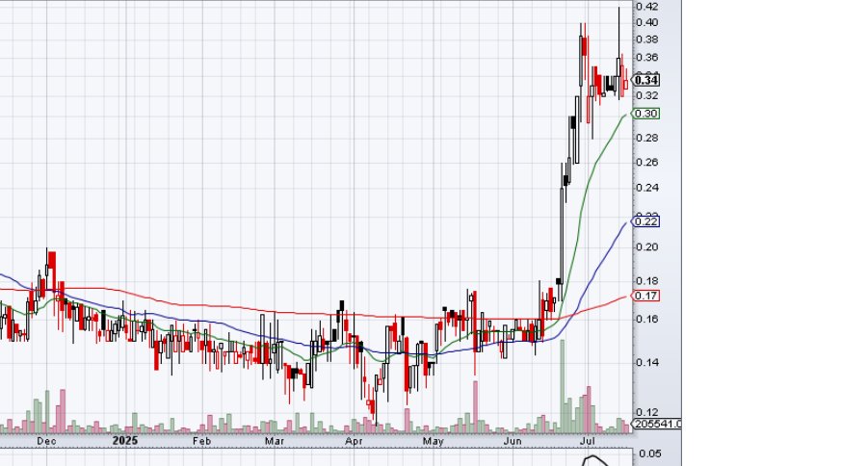
Task: Click the May label on the time axis
Action: coord(433,441)
